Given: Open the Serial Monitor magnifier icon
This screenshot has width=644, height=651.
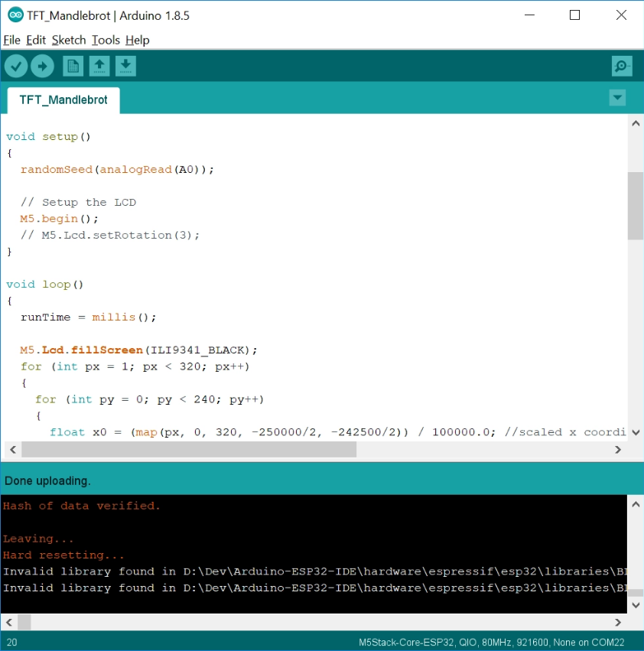Looking at the screenshot, I should (622, 66).
